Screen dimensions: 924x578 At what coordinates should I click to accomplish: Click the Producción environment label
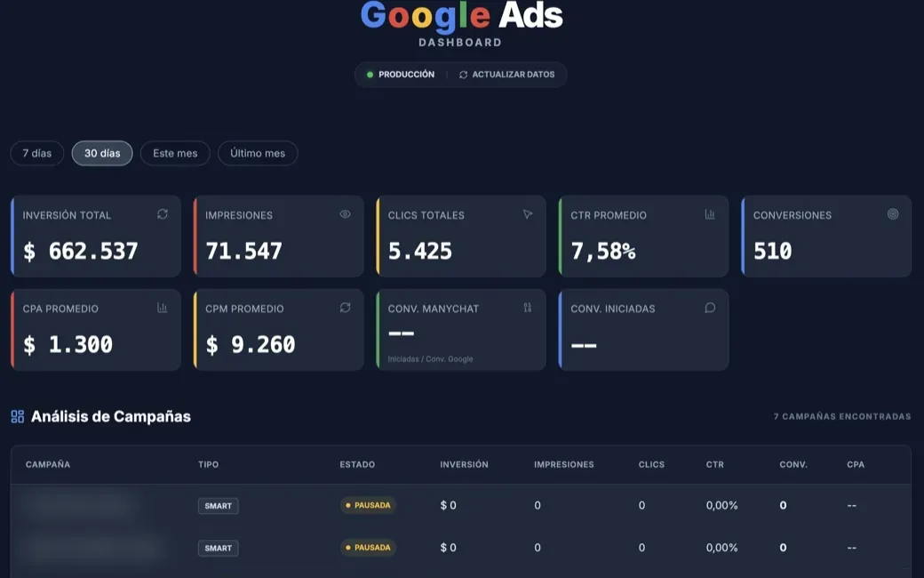coord(406,75)
